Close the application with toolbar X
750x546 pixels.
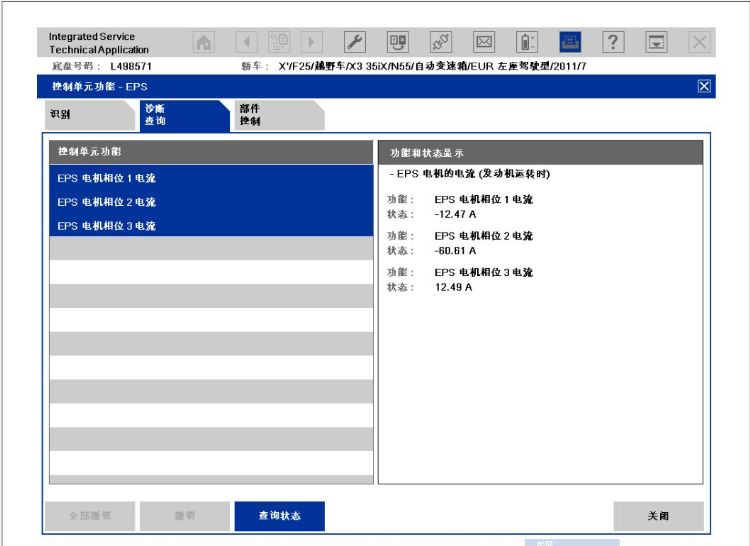coord(699,42)
